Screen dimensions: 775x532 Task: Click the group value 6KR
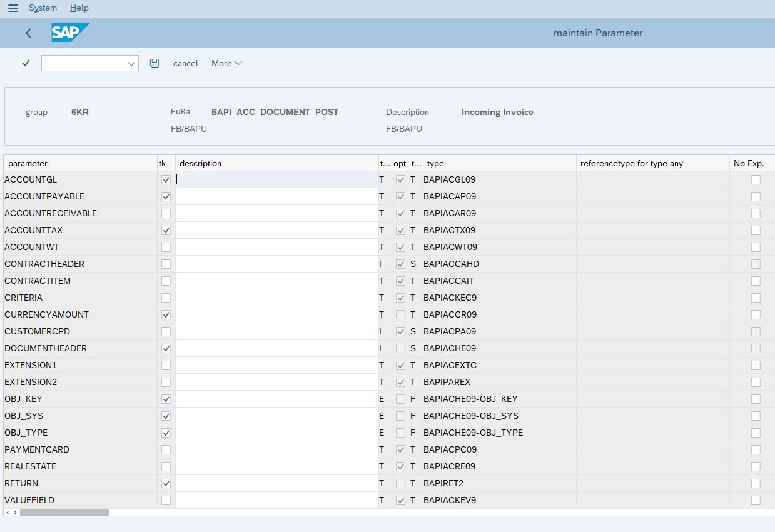[80, 112]
